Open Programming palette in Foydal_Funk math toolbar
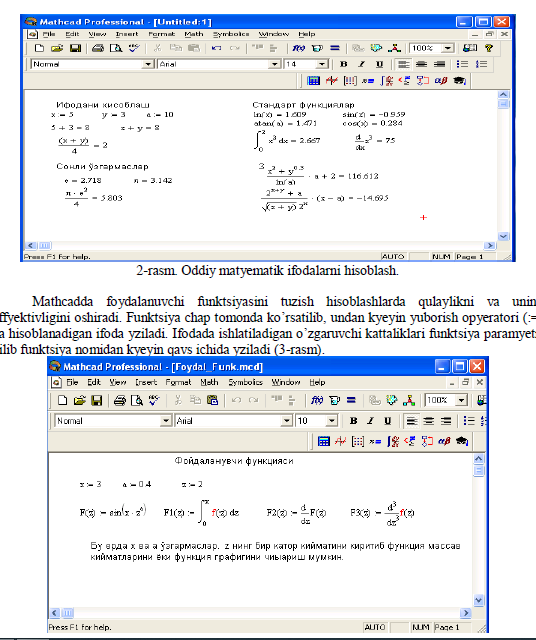Viewport: 536px width, 640px height. [427, 441]
